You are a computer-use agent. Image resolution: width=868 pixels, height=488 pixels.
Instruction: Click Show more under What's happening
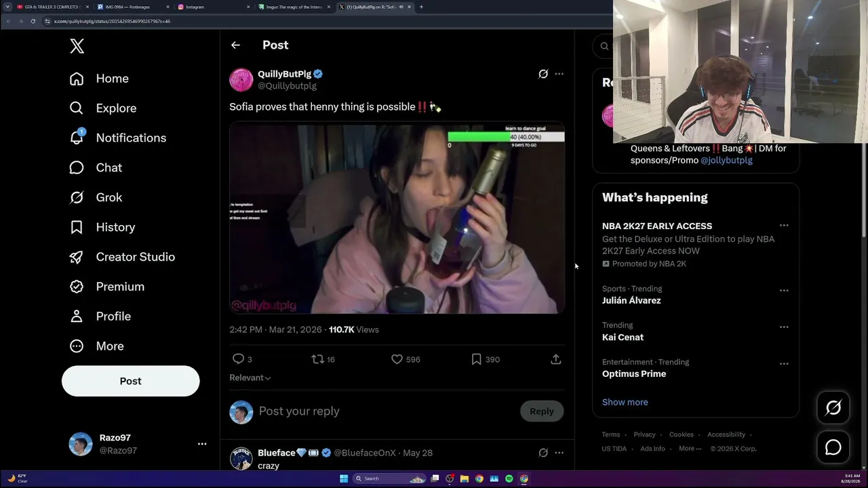[625, 402]
